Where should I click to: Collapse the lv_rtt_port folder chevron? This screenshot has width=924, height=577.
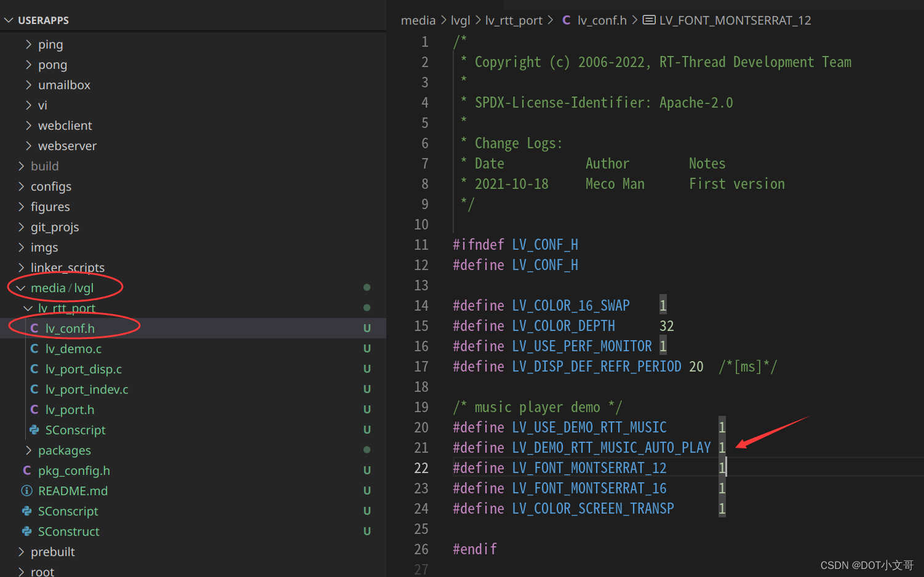[28, 308]
